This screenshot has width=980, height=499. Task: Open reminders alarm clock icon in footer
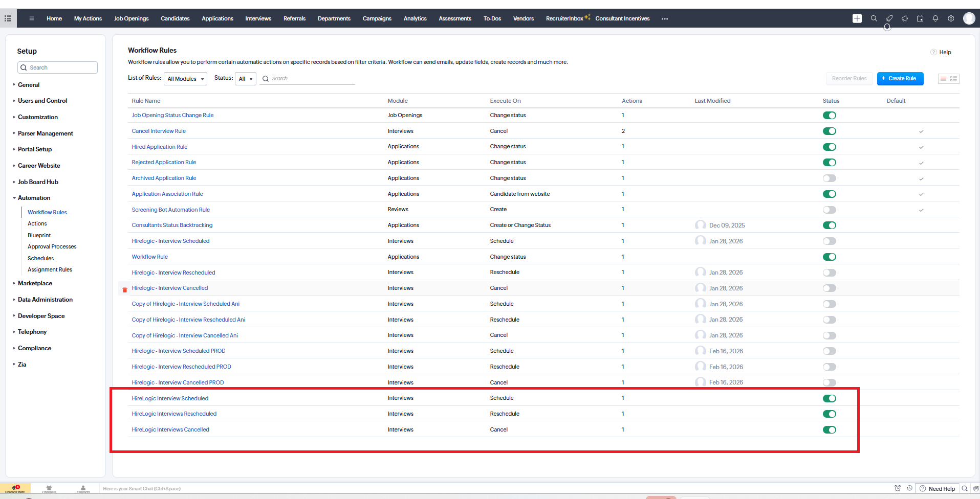pyautogui.click(x=897, y=488)
